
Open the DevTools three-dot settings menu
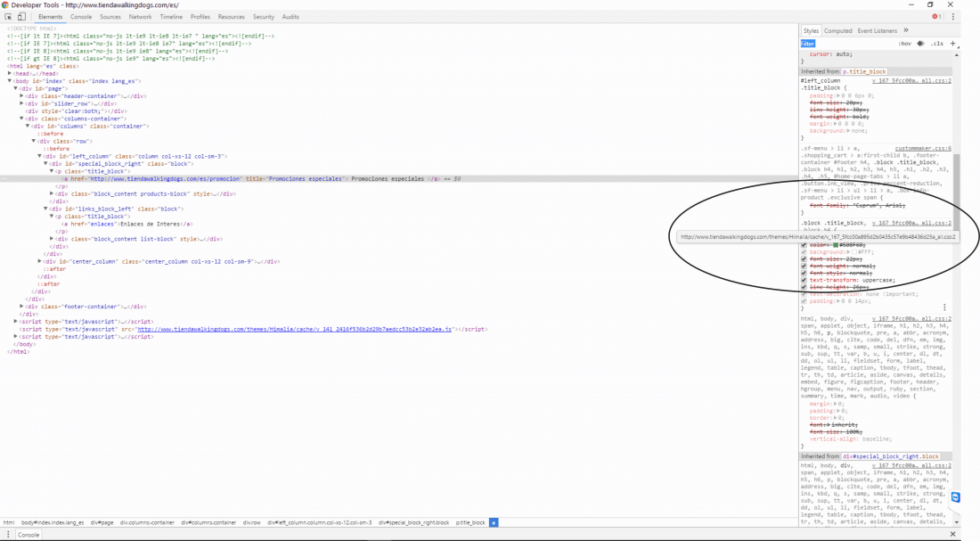point(953,17)
